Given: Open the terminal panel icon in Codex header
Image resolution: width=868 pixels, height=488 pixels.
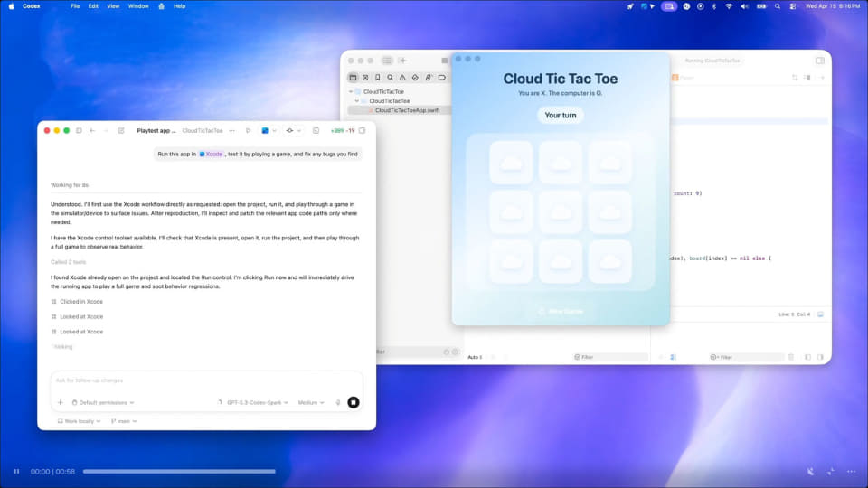Looking at the screenshot, I should (316, 130).
